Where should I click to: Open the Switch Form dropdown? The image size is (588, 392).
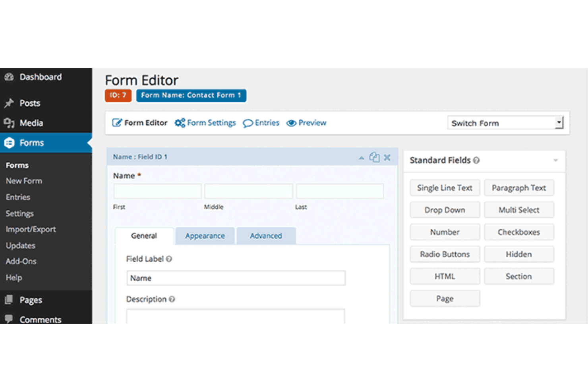[x=505, y=123]
